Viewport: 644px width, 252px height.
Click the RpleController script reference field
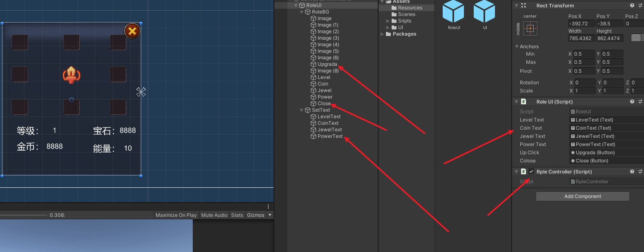pyautogui.click(x=606, y=182)
